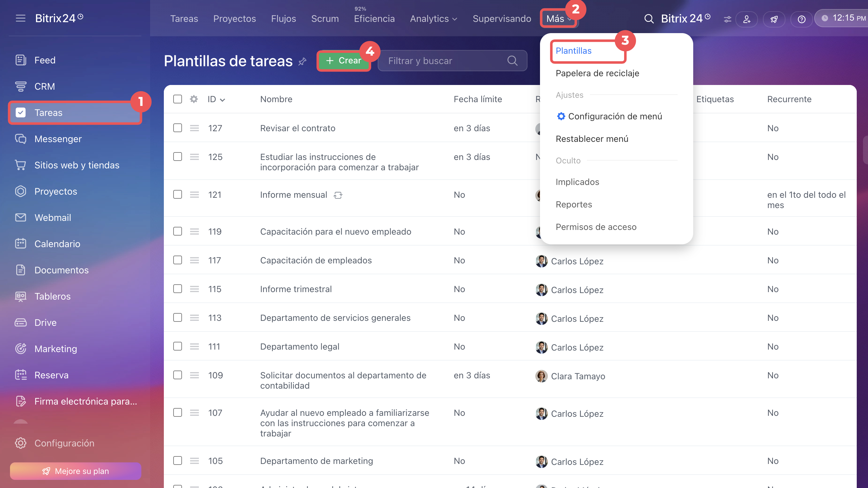This screenshot has width=868, height=488.
Task: Open the hamburger menu next to Bitrix24
Action: (21, 18)
